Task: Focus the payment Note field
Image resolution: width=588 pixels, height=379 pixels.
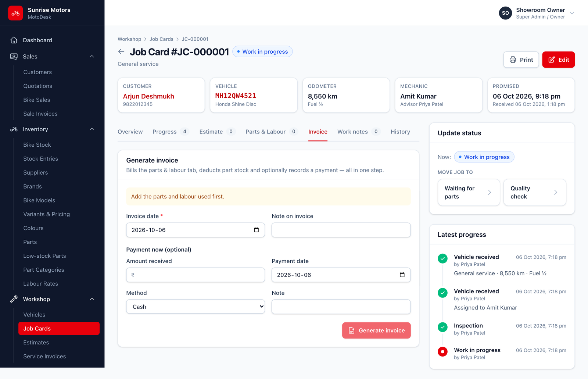Action: click(341, 307)
